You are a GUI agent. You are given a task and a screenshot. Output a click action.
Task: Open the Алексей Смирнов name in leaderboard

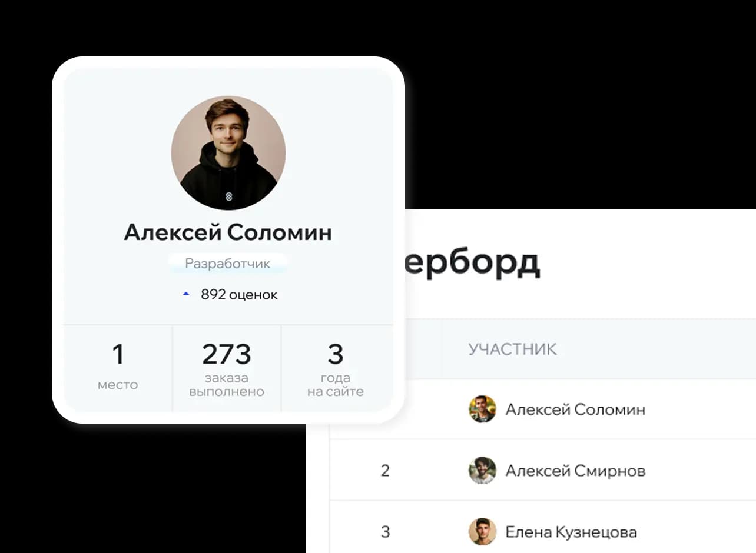point(575,471)
